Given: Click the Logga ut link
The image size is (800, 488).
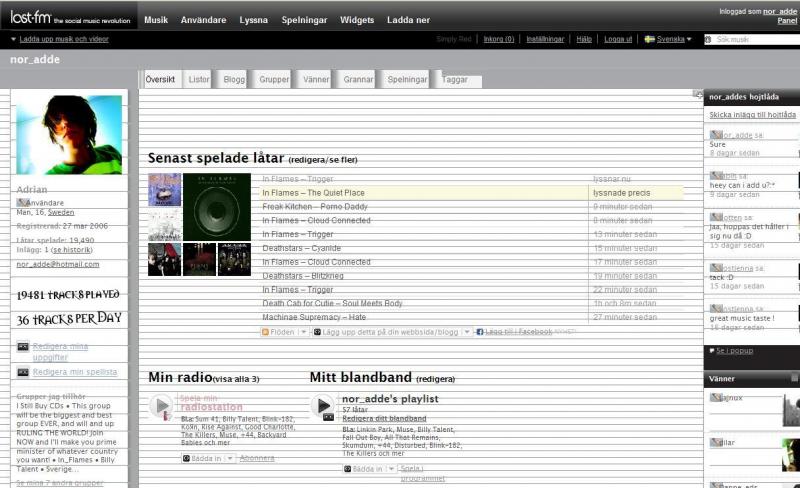Looking at the screenshot, I should click(x=617, y=39).
